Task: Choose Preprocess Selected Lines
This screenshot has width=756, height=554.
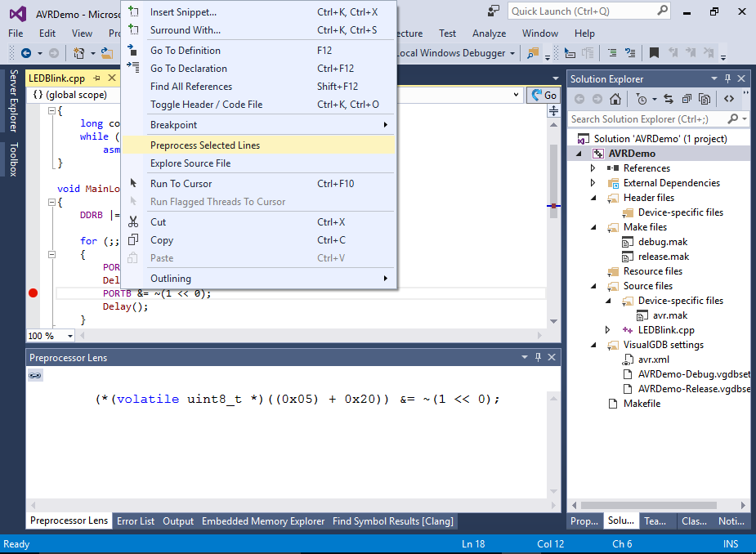Action: (258, 145)
